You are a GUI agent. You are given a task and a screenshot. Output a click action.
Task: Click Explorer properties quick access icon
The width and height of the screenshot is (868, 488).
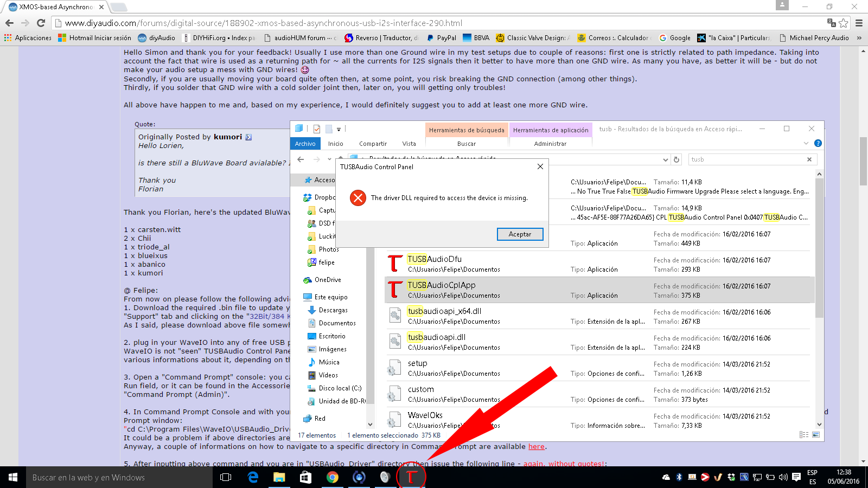click(x=317, y=129)
